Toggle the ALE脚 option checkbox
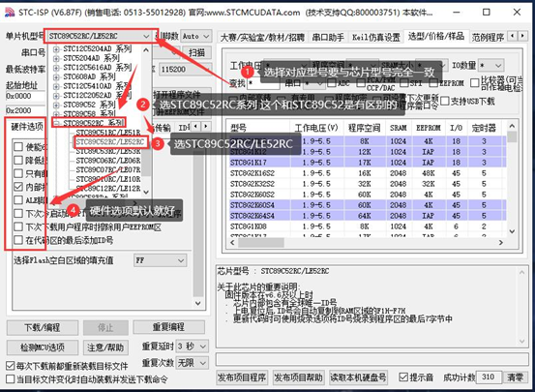535x392 pixels. 18,200
